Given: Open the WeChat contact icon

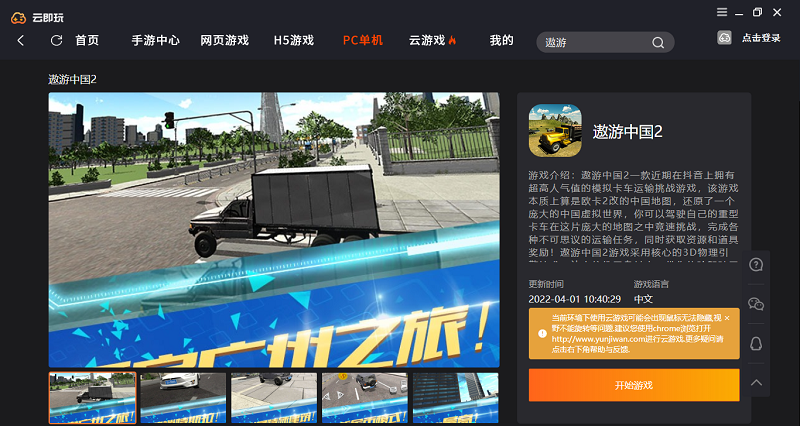Looking at the screenshot, I should (x=756, y=304).
